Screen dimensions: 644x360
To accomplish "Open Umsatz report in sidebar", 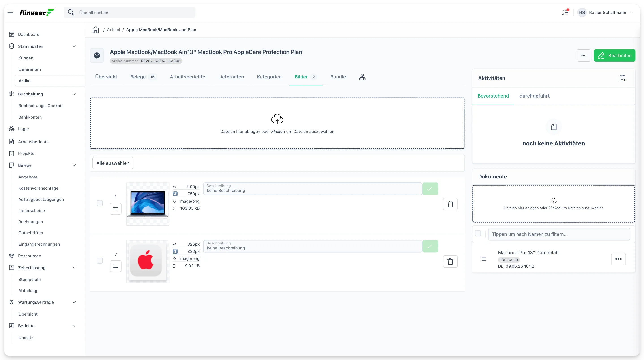I will pos(26,338).
